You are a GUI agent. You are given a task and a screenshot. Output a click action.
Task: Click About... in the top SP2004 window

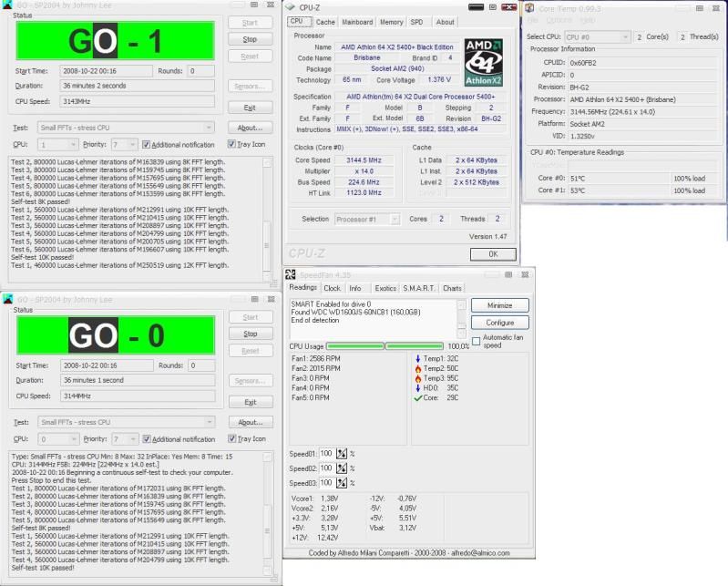(x=251, y=128)
